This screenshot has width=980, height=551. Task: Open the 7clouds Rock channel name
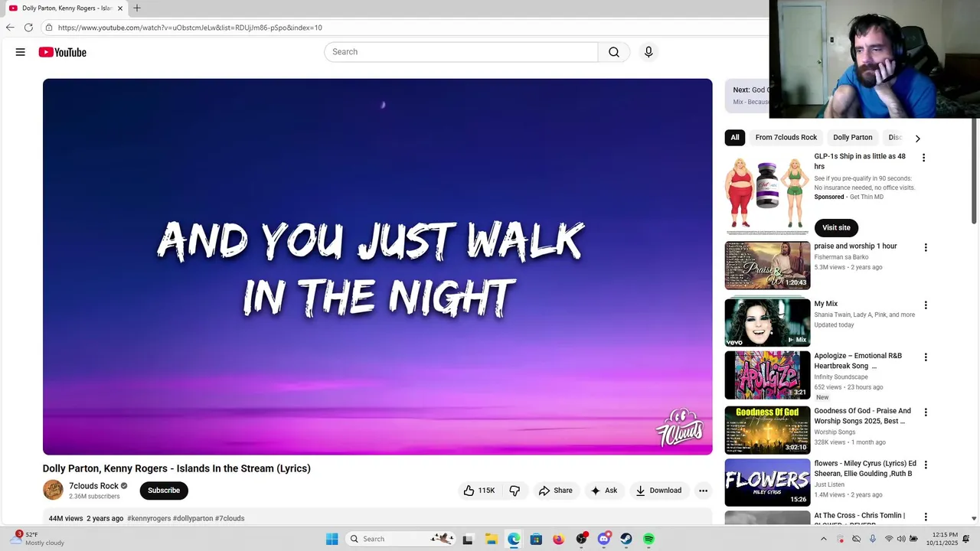94,486
